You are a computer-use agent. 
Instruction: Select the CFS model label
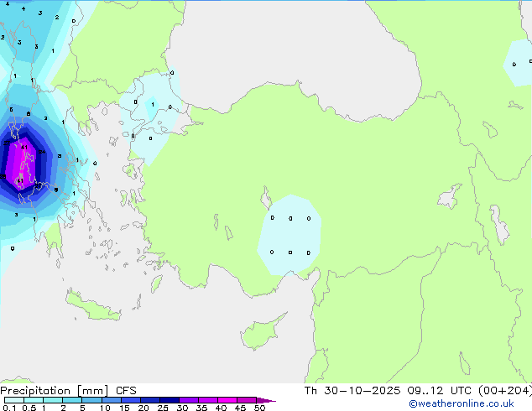[126, 390]
